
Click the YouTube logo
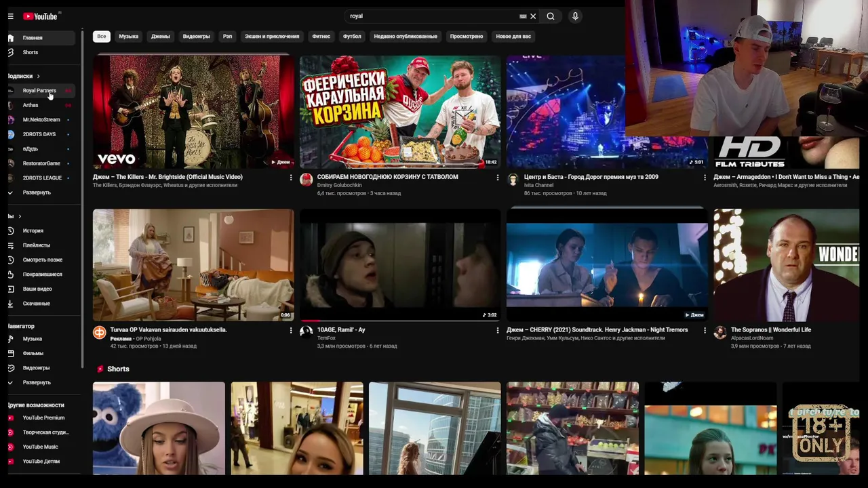tap(40, 16)
